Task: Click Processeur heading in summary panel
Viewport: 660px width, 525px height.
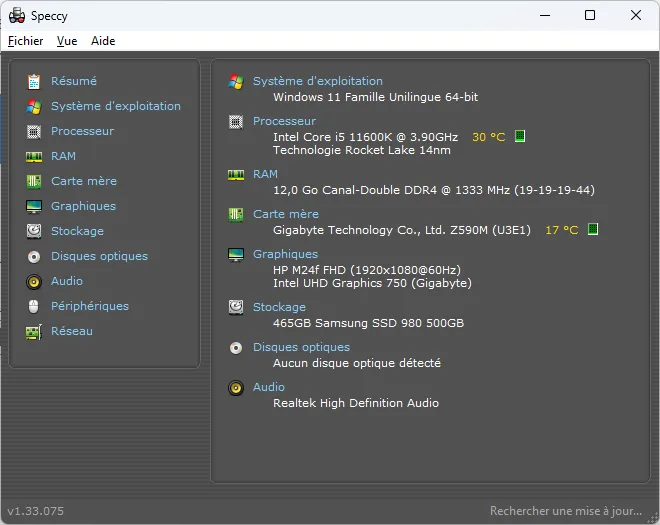Action: click(x=284, y=121)
